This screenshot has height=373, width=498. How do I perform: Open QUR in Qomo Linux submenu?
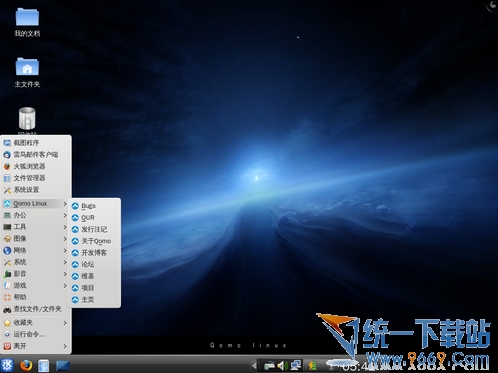[x=94, y=218]
